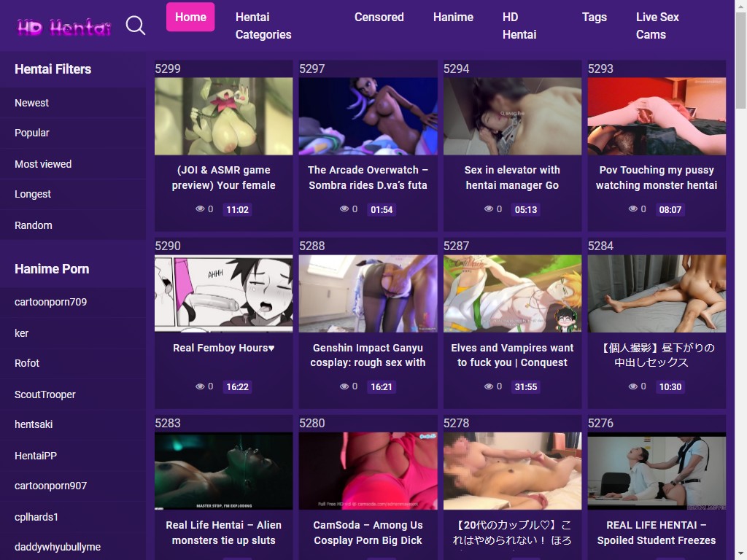747x560 pixels.
Task: Click the scrollbar up arrow
Action: 740,6
